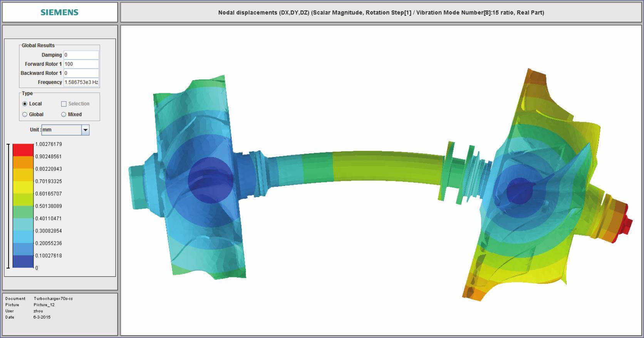Choose the Global type radio button
This screenshot has width=644, height=338.
pos(25,115)
